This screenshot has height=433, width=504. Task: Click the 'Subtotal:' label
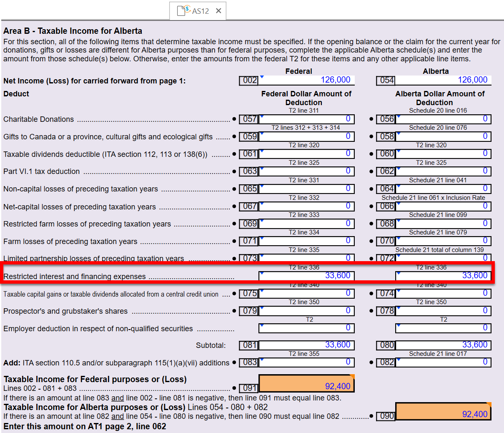pyautogui.click(x=211, y=345)
